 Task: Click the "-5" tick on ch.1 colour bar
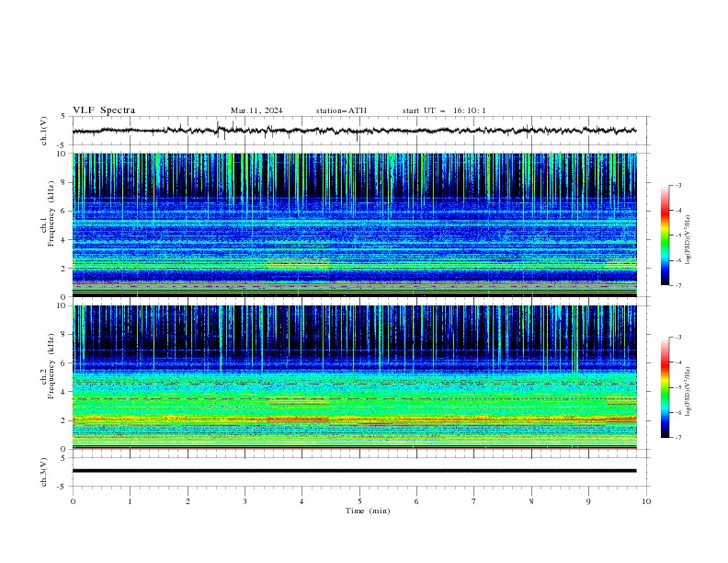(678, 236)
